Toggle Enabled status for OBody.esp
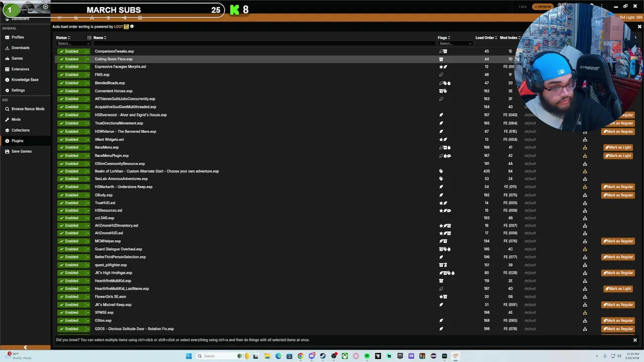 click(x=71, y=195)
